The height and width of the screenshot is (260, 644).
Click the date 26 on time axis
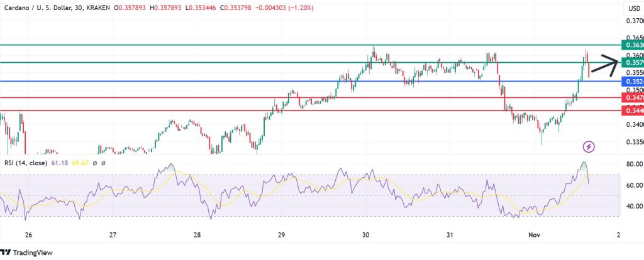coord(28,235)
